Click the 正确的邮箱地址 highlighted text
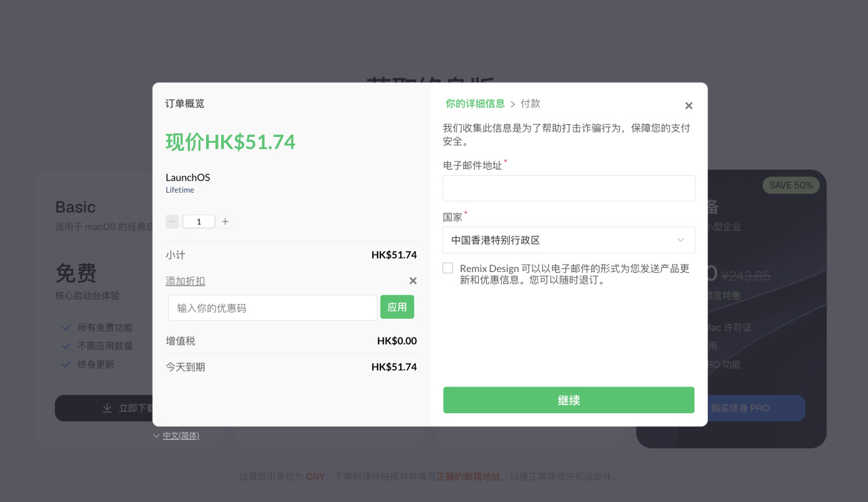Image resolution: width=868 pixels, height=502 pixels. (x=468, y=477)
